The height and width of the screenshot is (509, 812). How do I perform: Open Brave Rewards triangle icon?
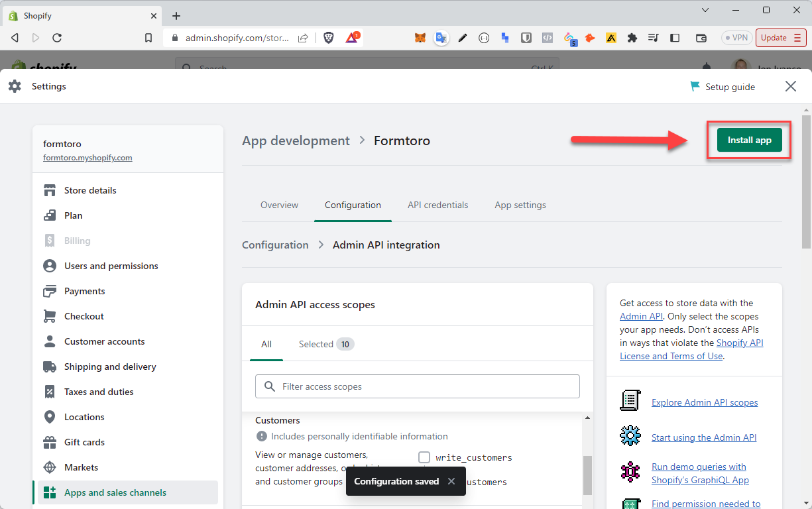click(352, 38)
